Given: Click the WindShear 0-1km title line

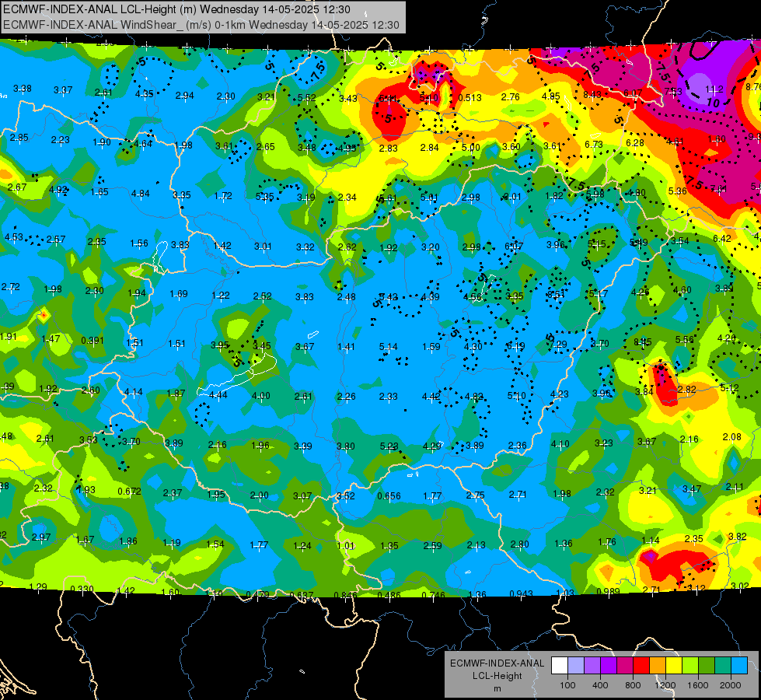Looking at the screenshot, I should coord(201,25).
